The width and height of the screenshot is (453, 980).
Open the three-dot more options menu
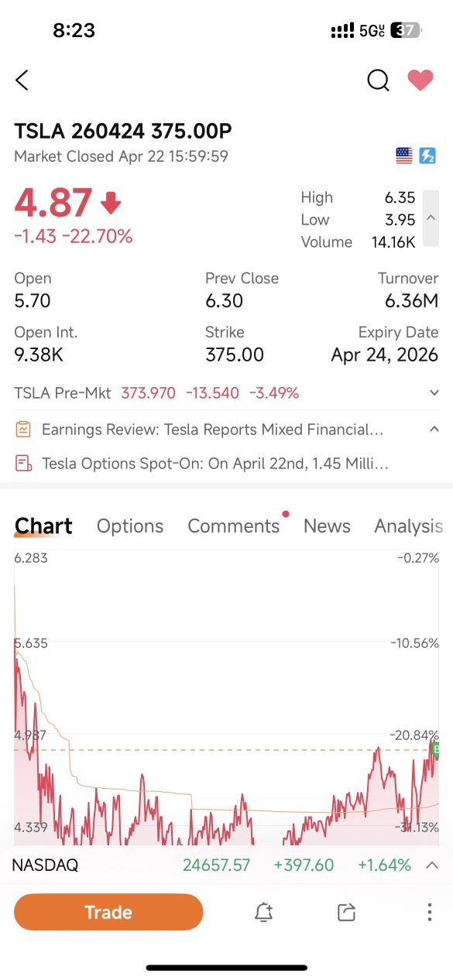click(x=430, y=912)
